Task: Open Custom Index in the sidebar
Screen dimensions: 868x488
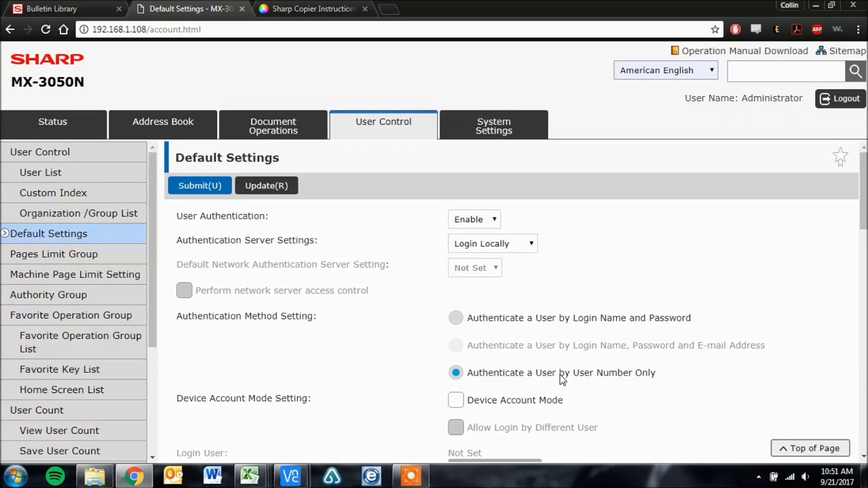Action: [73, 192]
